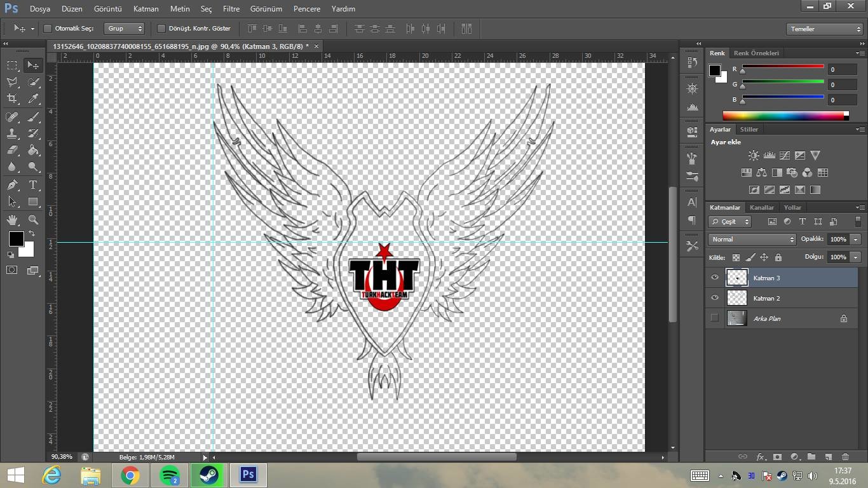Image resolution: width=868 pixels, height=488 pixels.
Task: Select the Horizontal Type tool
Action: (x=33, y=185)
